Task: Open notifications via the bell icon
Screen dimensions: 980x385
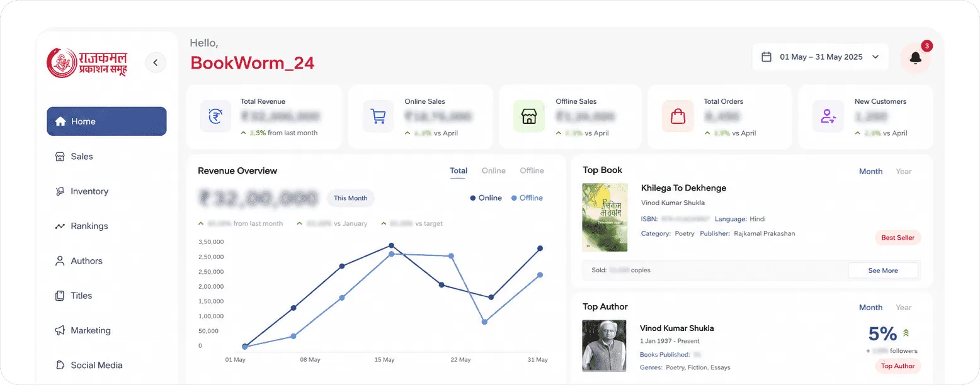Action: coord(916,58)
